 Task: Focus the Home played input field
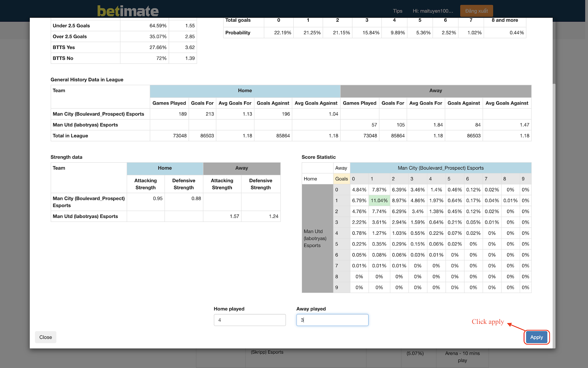(250, 320)
